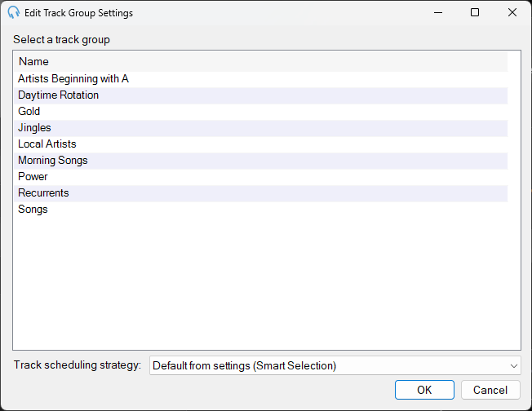The width and height of the screenshot is (532, 411).
Task: Select the Songs track group
Action: pyautogui.click(x=261, y=210)
